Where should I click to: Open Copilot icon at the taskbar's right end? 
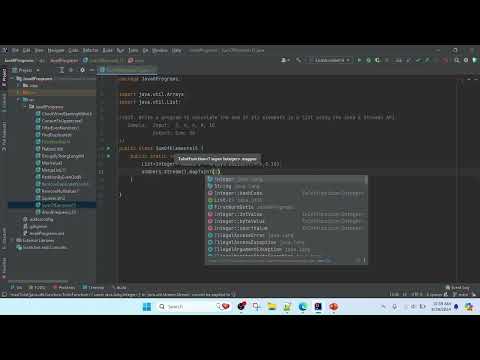(469, 307)
